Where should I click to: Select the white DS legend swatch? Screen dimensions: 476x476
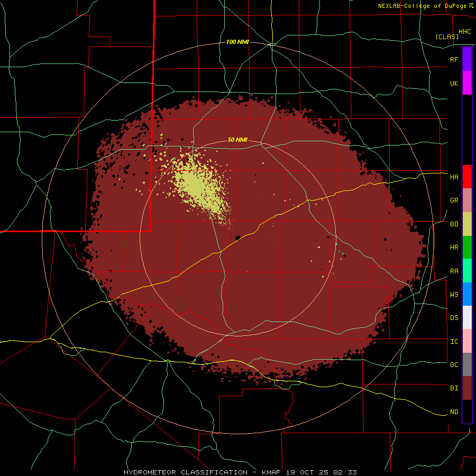[x=467, y=317]
